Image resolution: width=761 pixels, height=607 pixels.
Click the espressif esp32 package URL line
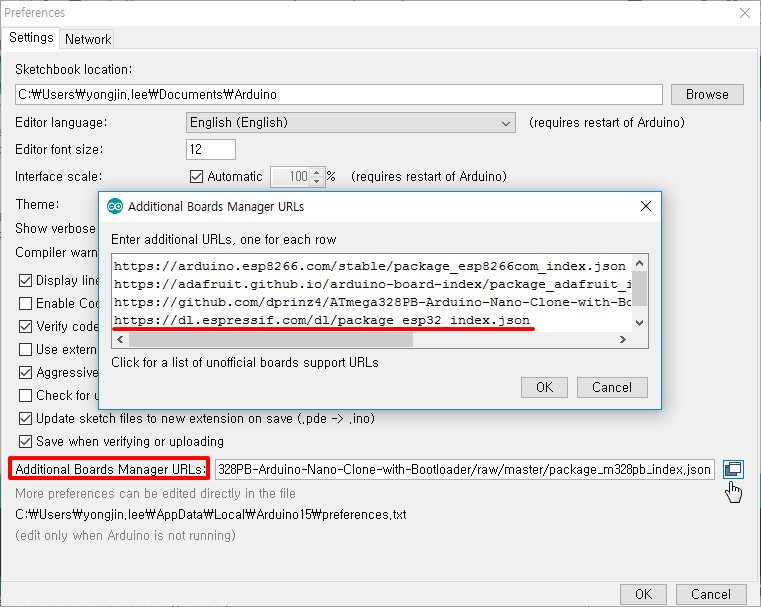(322, 320)
